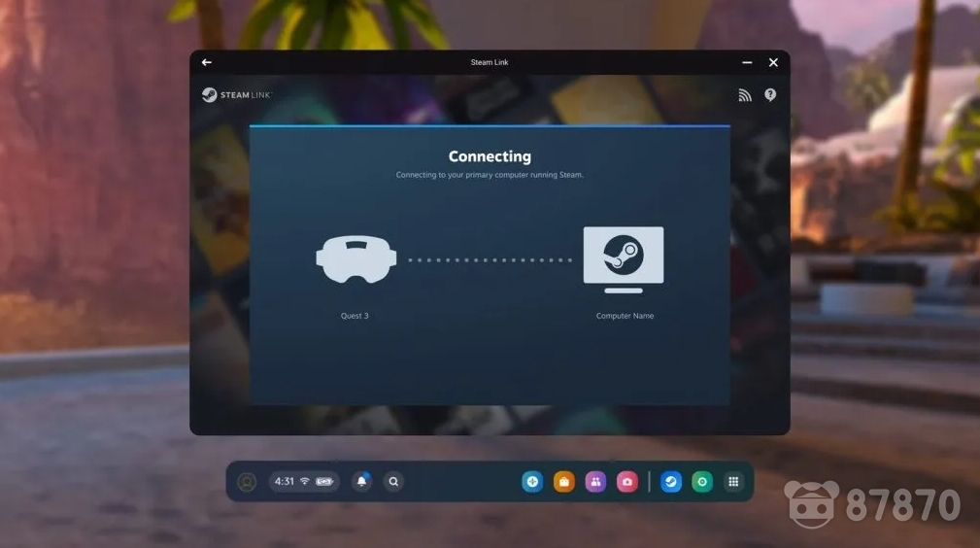
Task: Select the Steam computer monitor icon
Action: (x=624, y=259)
